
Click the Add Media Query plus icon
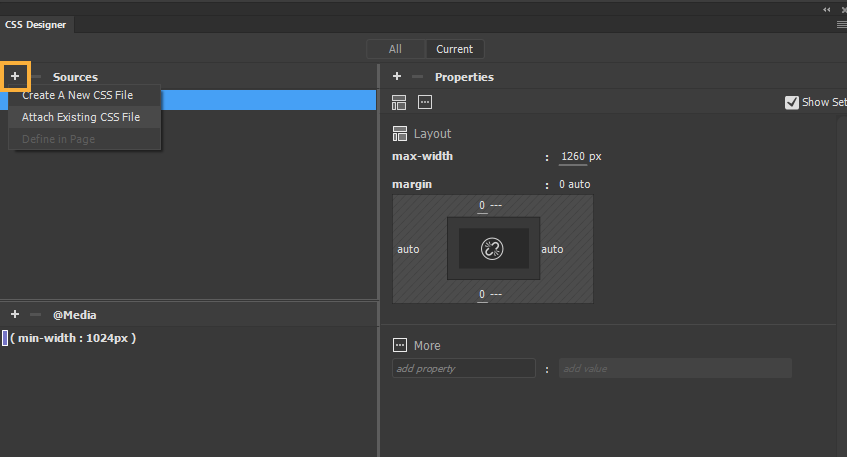click(15, 314)
